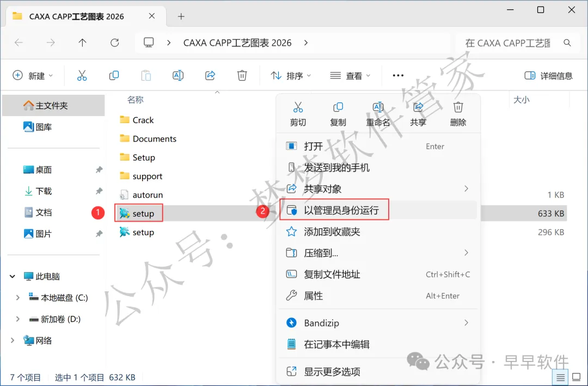This screenshot has height=386, width=588.
Task: Click 共享 icon in context menu
Action: tap(418, 107)
